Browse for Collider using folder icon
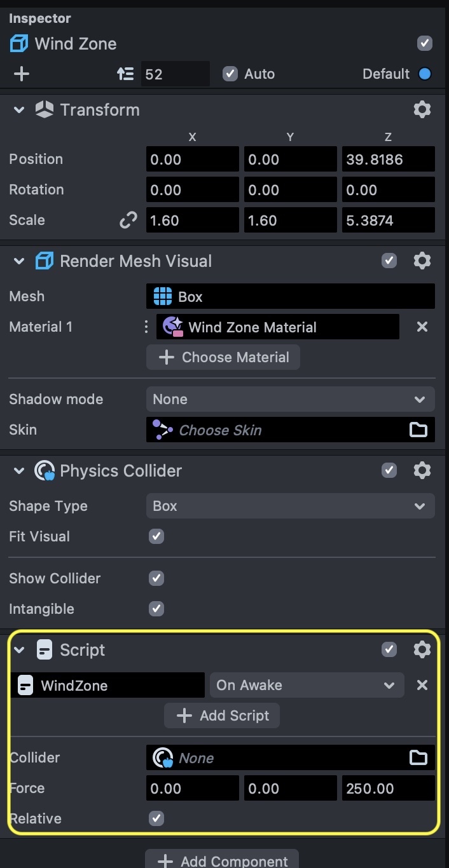The image size is (449, 868). point(418,757)
